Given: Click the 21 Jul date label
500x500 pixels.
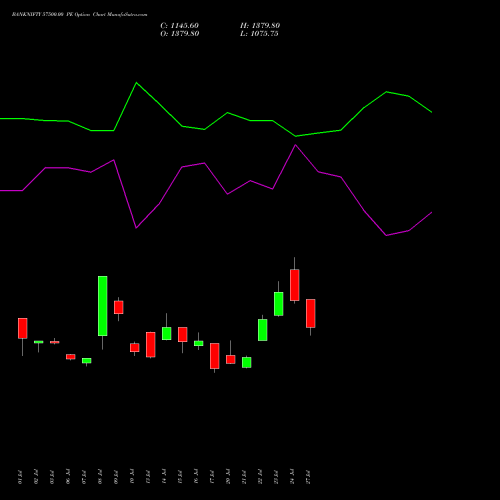Looking at the screenshot, I should pos(244,477).
